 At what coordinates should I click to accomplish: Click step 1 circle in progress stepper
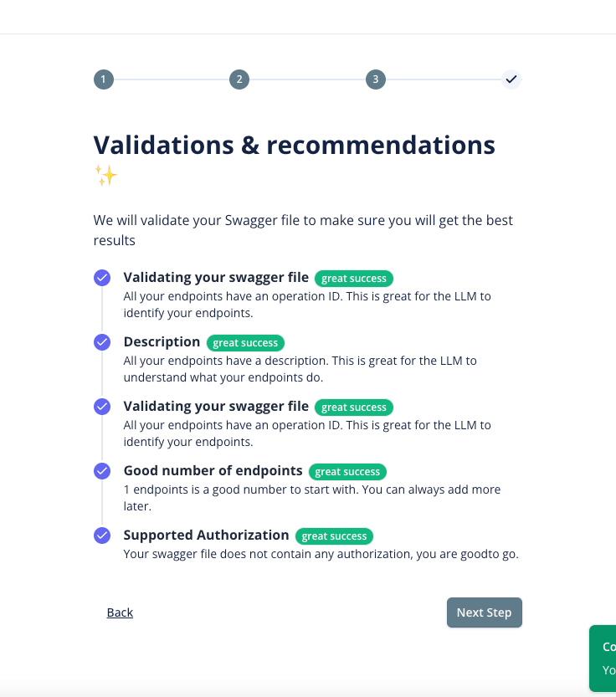(103, 79)
